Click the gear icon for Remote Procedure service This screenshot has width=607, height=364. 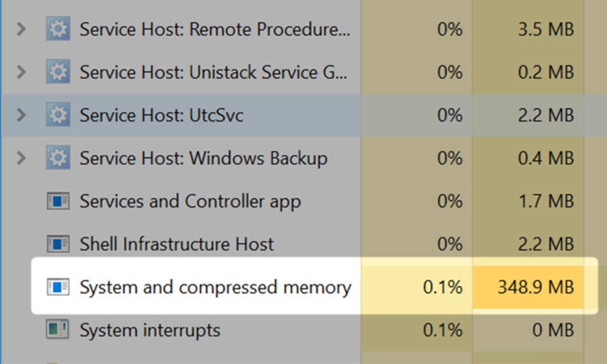(58, 29)
